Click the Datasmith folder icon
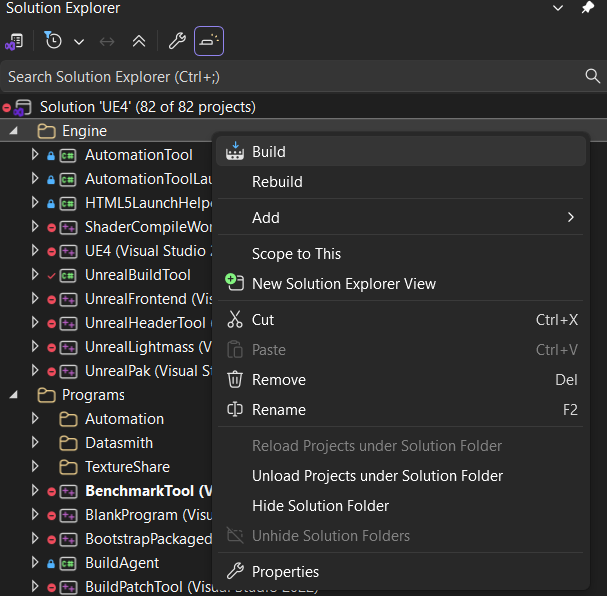This screenshot has height=596, width=607. [x=68, y=443]
